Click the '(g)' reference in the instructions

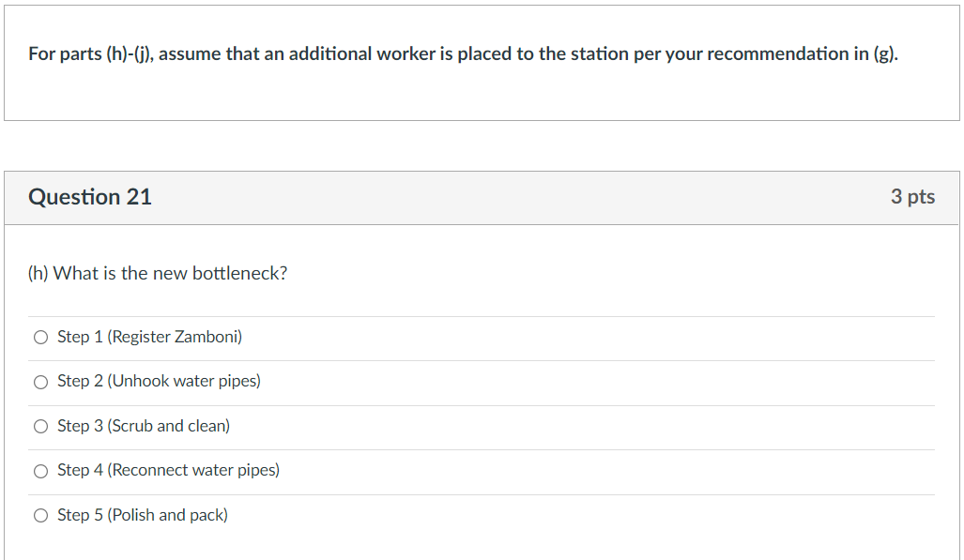[884, 54]
